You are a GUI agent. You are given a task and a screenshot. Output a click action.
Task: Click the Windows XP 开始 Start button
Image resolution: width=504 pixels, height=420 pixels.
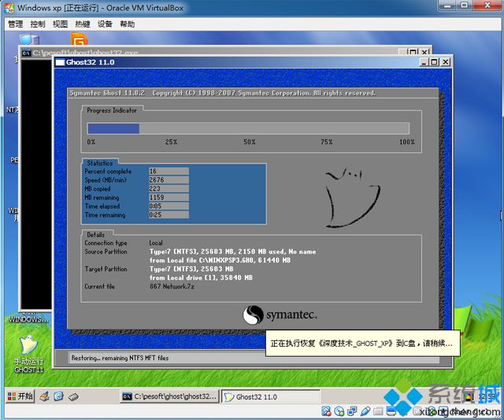[x=20, y=396]
